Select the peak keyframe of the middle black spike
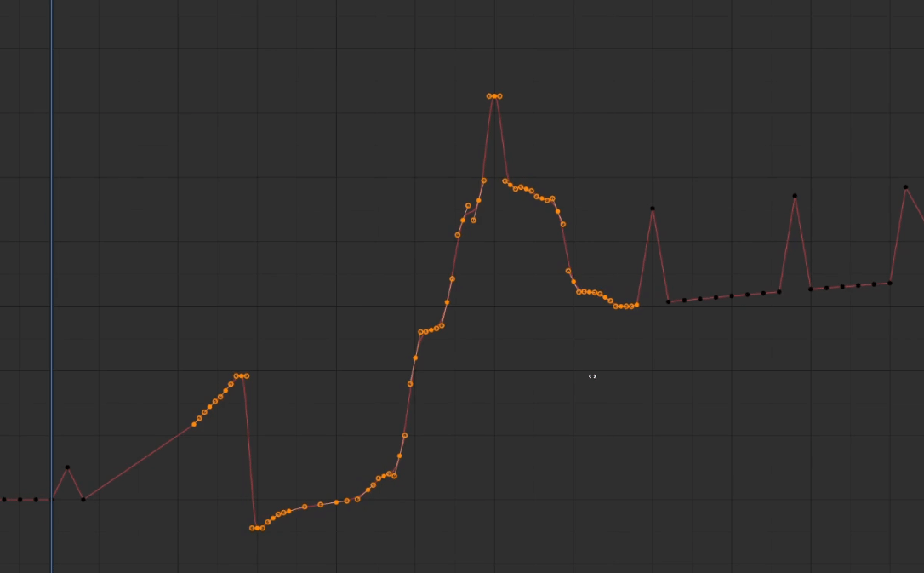 795,196
